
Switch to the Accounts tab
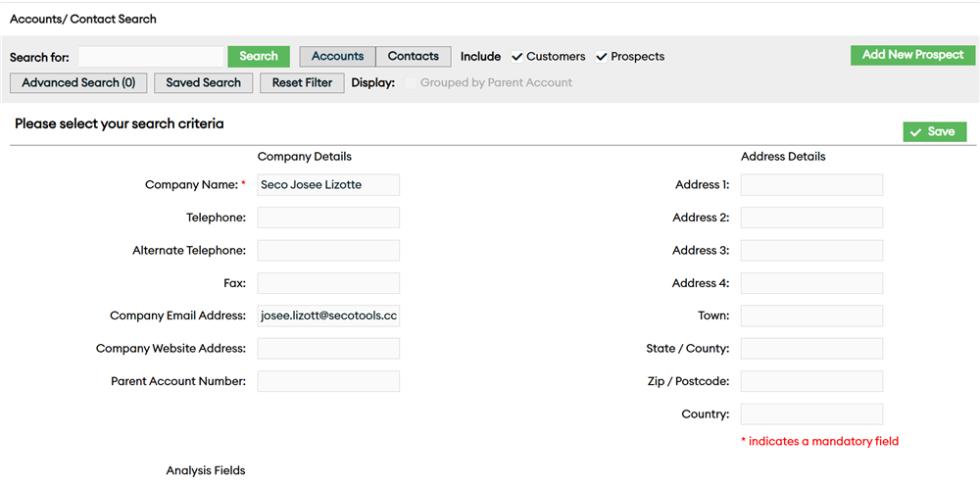pos(337,57)
